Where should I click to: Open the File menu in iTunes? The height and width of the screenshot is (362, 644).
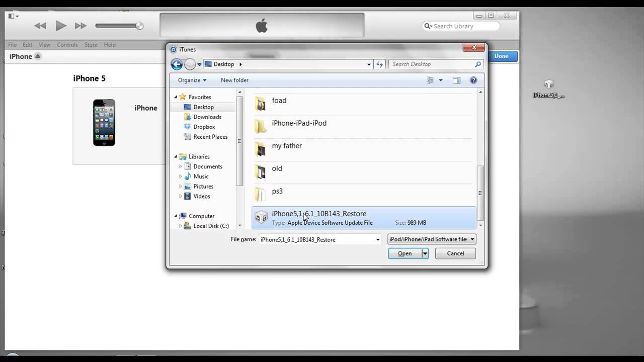12,45
